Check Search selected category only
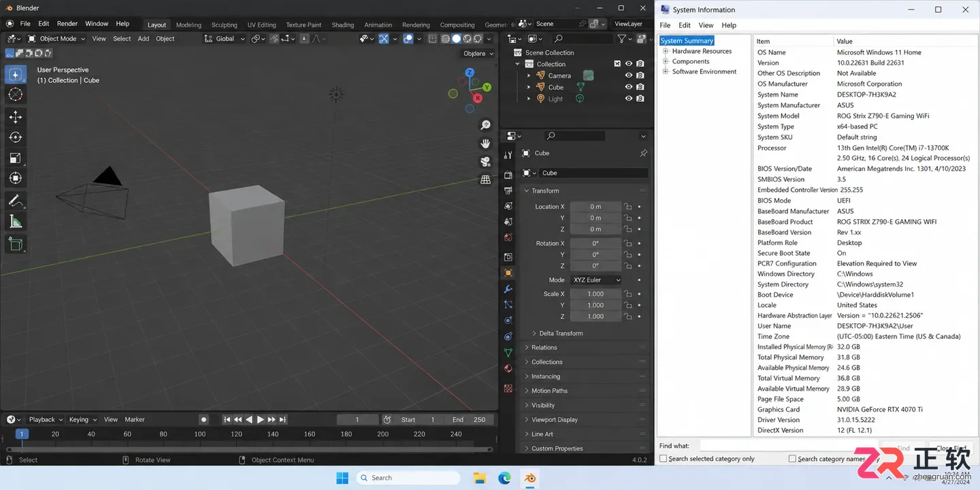Image resolution: width=980 pixels, height=490 pixels. click(x=664, y=459)
